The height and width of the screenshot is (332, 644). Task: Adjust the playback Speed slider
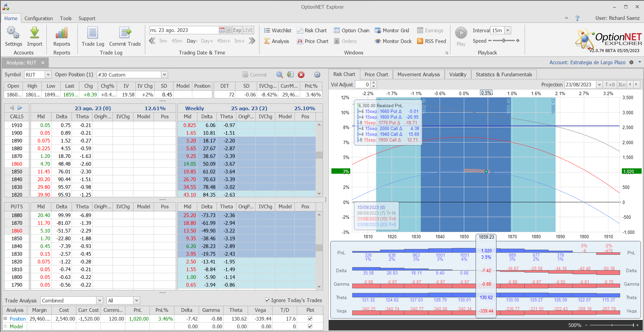coord(504,41)
